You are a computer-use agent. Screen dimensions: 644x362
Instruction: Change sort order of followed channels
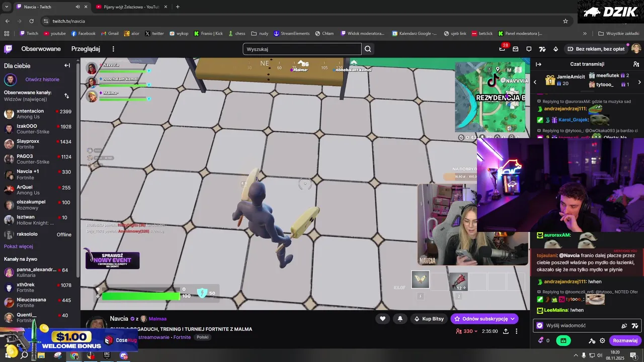[x=67, y=96]
